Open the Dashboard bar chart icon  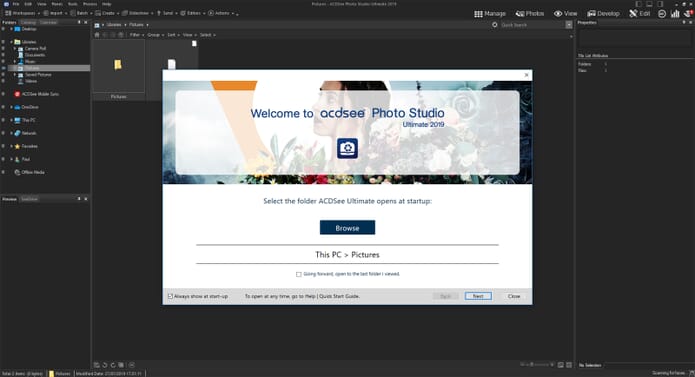[675, 14]
